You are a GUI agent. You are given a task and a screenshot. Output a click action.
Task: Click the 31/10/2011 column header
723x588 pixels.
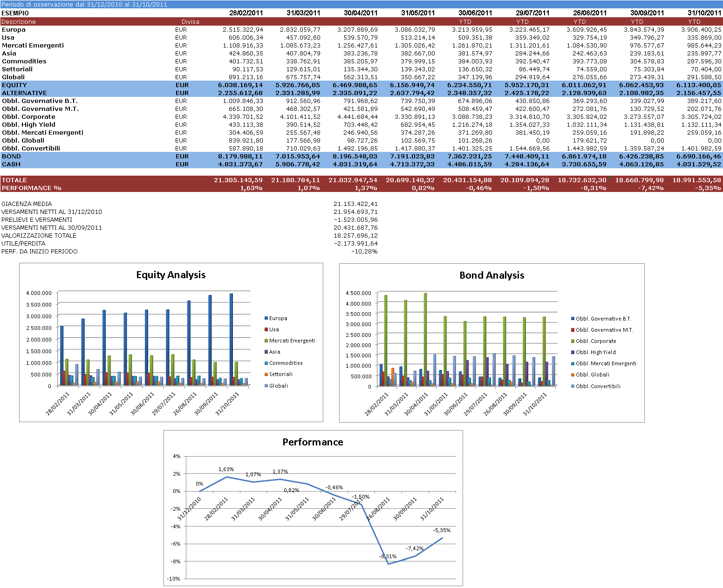point(704,13)
